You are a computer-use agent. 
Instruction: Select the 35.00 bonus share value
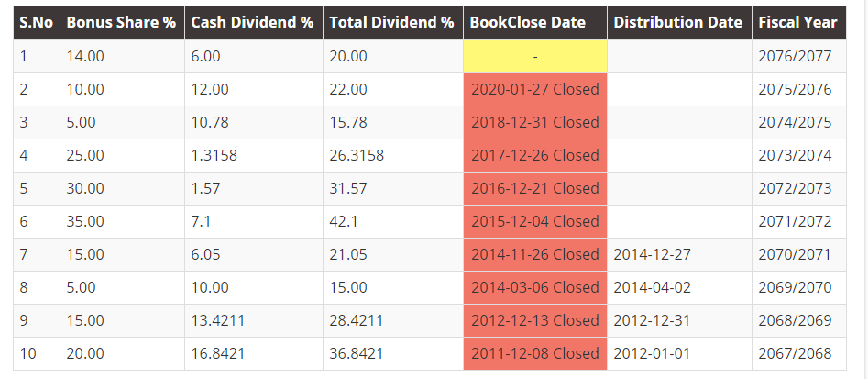[x=85, y=221]
